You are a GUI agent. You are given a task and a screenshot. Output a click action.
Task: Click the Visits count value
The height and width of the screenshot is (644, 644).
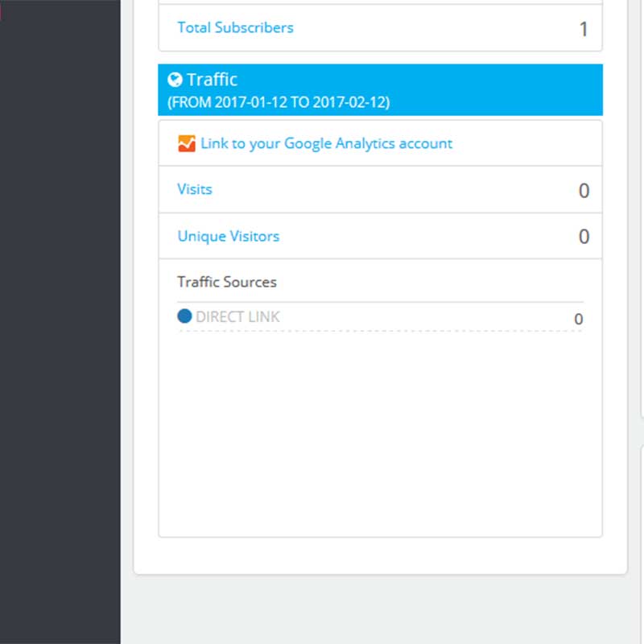pyautogui.click(x=584, y=191)
